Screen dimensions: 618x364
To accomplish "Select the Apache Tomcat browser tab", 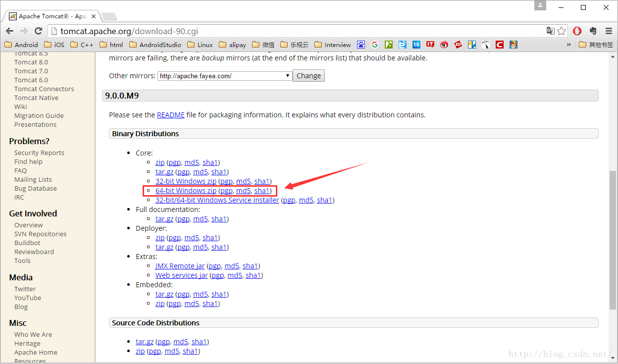I will [51, 16].
